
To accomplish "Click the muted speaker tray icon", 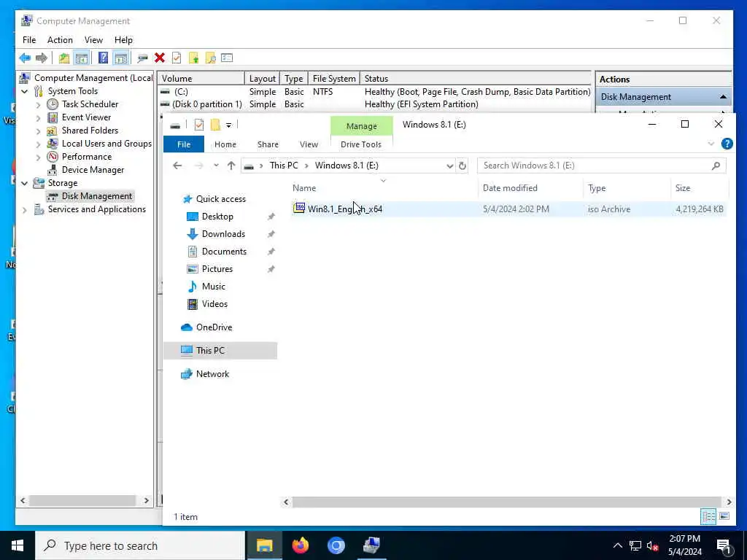I will coord(653,545).
